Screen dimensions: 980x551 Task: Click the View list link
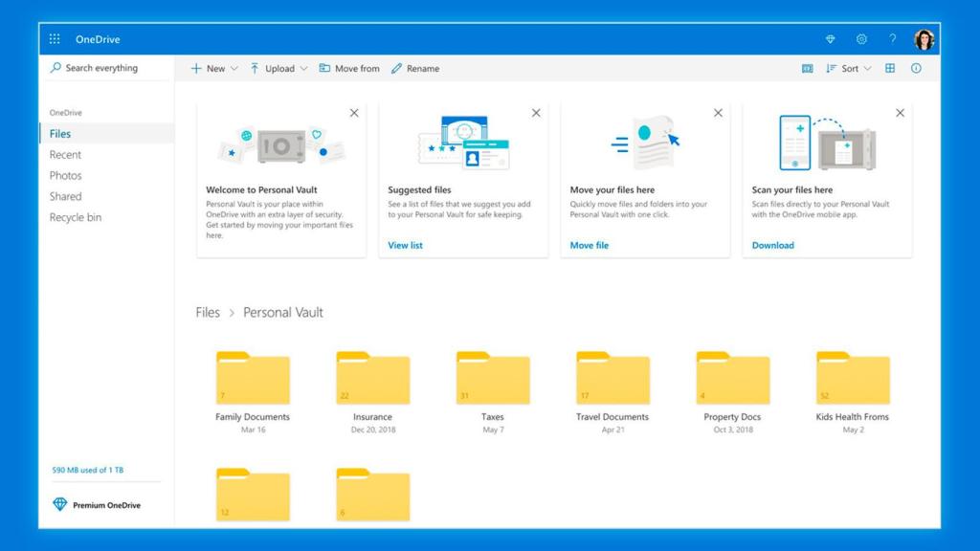pos(405,246)
